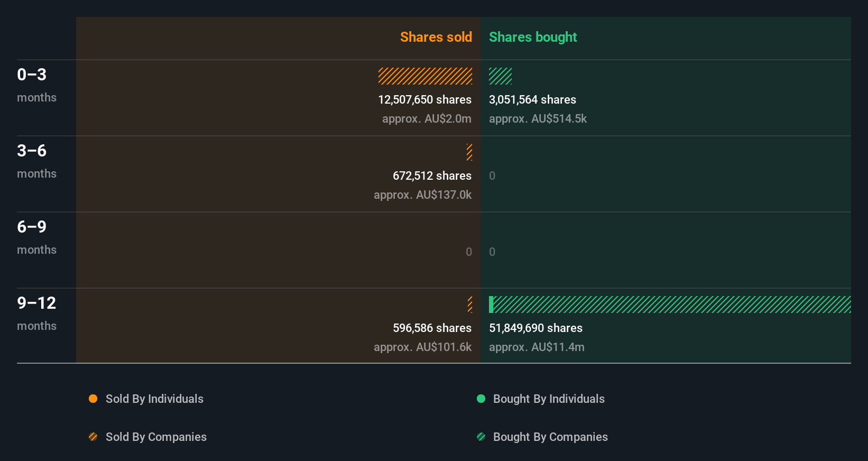Click the 6–9 months bought zero value

point(492,252)
